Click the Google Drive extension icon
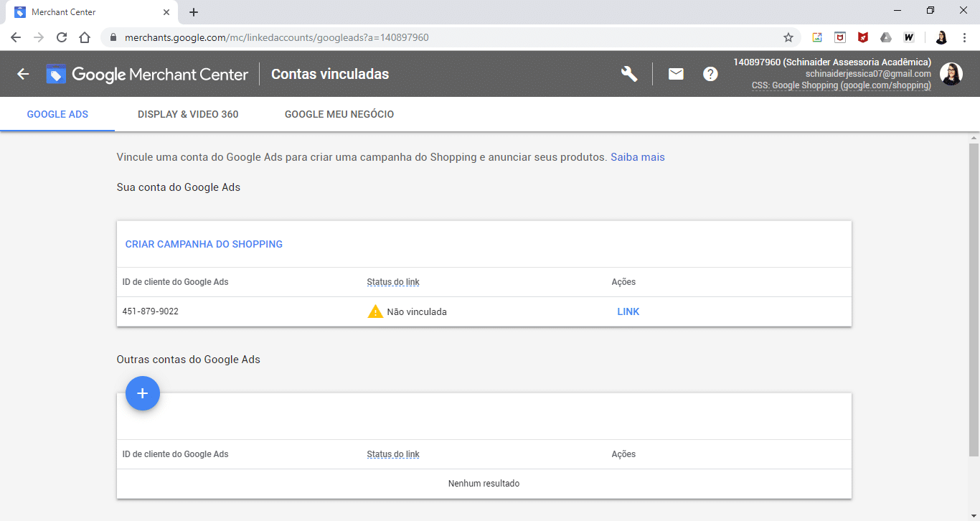The image size is (980, 521). [x=886, y=37]
